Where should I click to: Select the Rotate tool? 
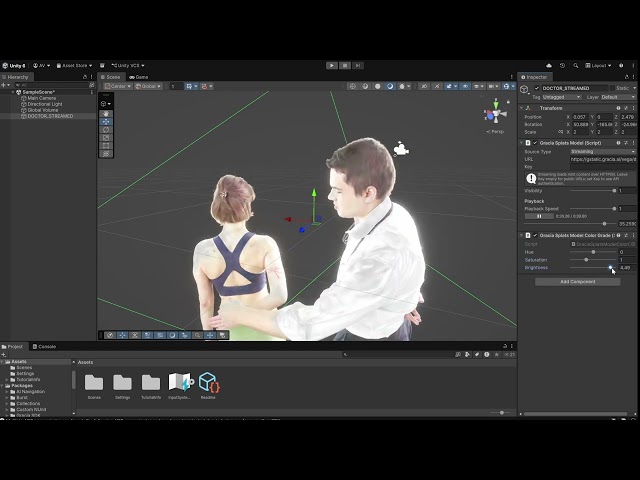click(106, 130)
